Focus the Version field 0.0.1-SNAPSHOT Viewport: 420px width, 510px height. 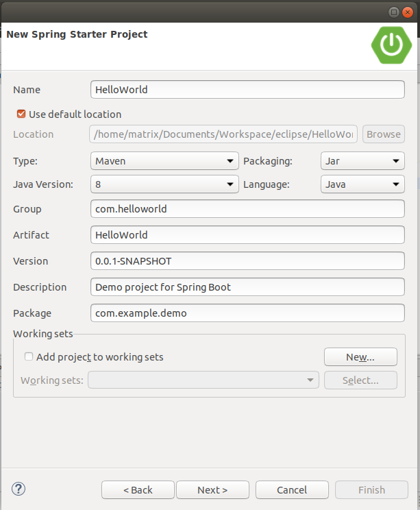pyautogui.click(x=247, y=261)
